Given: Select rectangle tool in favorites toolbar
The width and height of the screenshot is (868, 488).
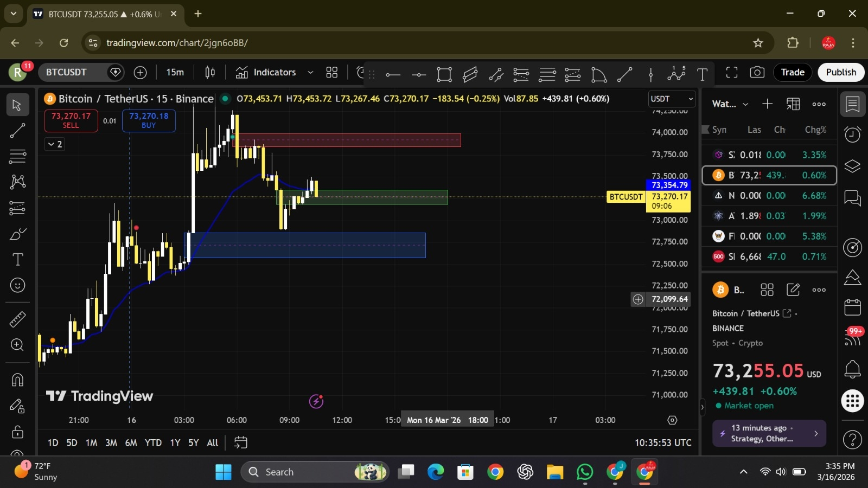Looking at the screenshot, I should tap(444, 74).
